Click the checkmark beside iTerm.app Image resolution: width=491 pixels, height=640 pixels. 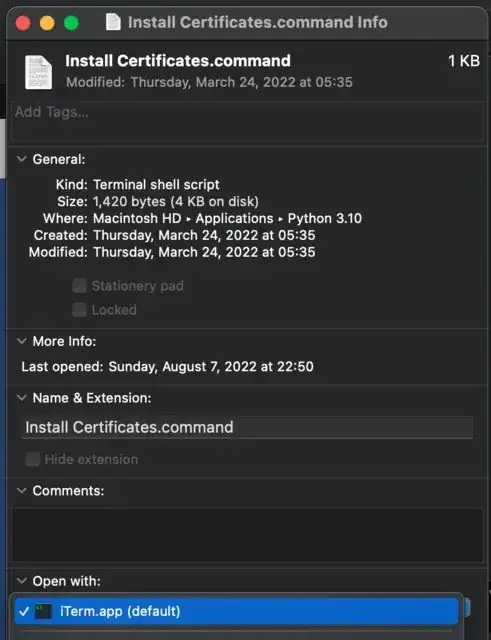click(24, 611)
